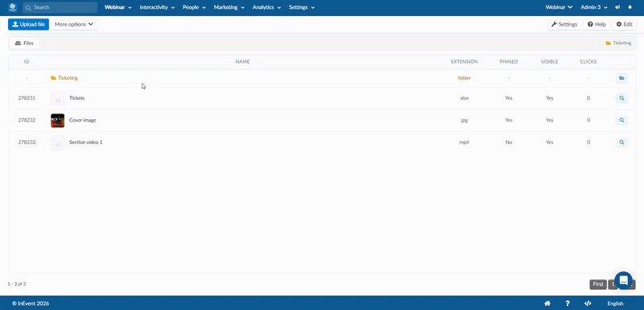Click the CLICKS column header

588,61
